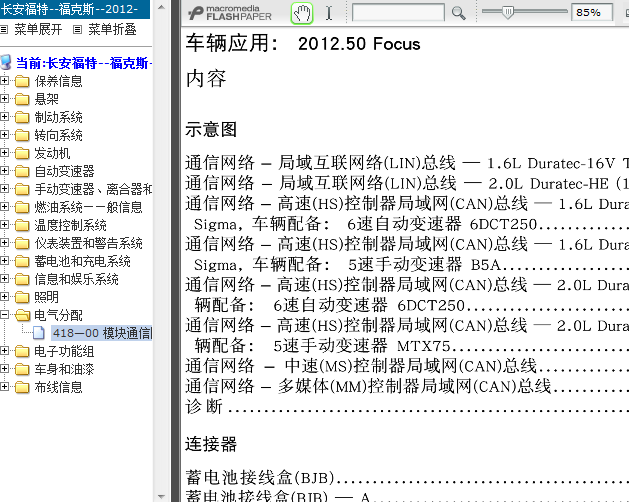629x502 pixels.
Task: Select the 手动变速器、离合器 tree item
Action: point(93,189)
